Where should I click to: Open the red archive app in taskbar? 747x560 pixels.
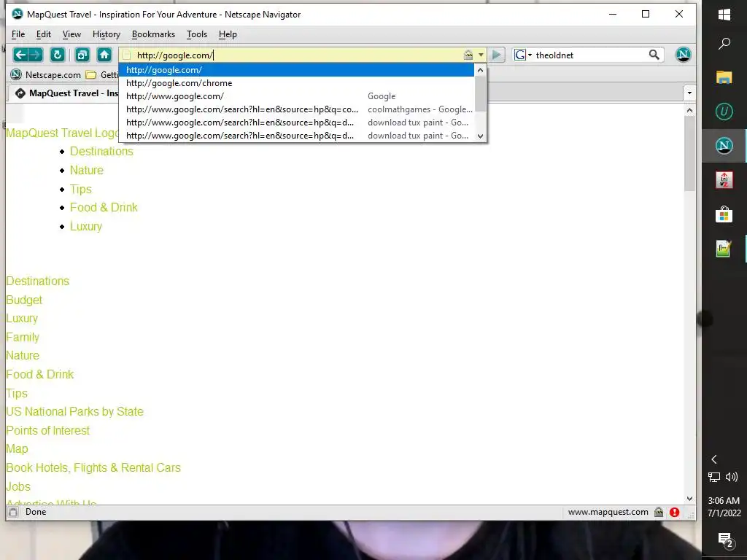pos(724,180)
